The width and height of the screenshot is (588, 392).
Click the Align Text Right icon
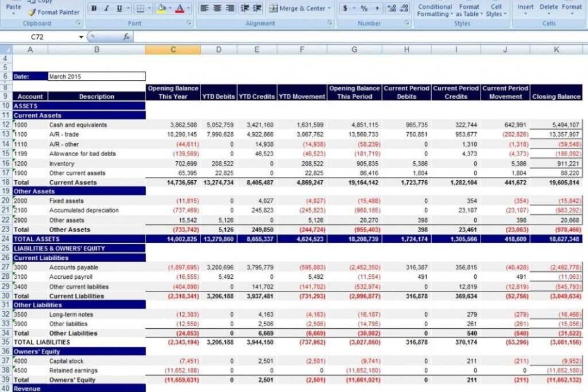pyautogui.click(x=230, y=8)
